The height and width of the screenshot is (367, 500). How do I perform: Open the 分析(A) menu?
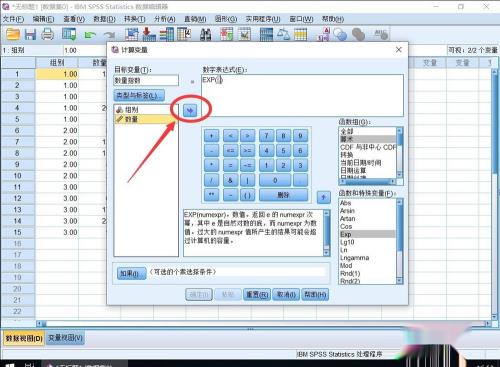pos(164,19)
